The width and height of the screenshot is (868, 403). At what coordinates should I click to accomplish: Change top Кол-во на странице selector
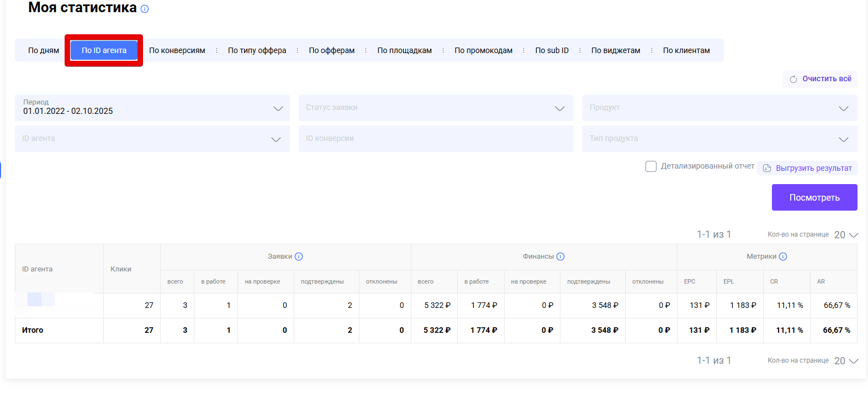845,235
